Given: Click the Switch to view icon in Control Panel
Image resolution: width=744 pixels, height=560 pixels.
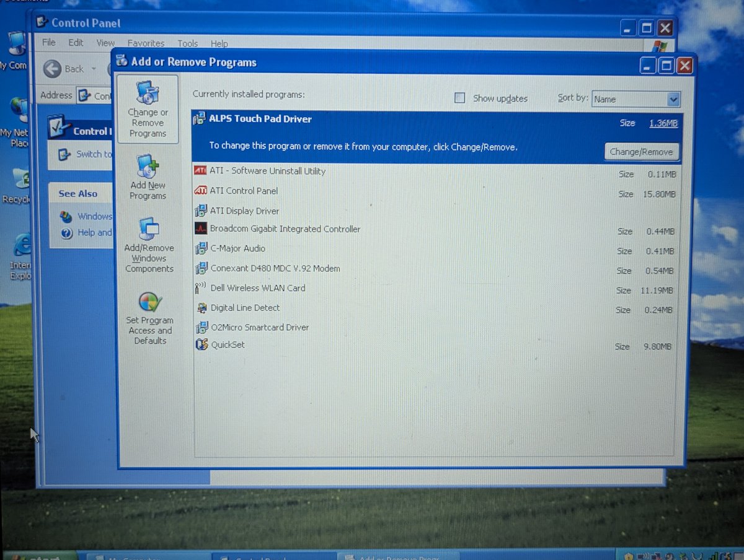Looking at the screenshot, I should point(64,154).
